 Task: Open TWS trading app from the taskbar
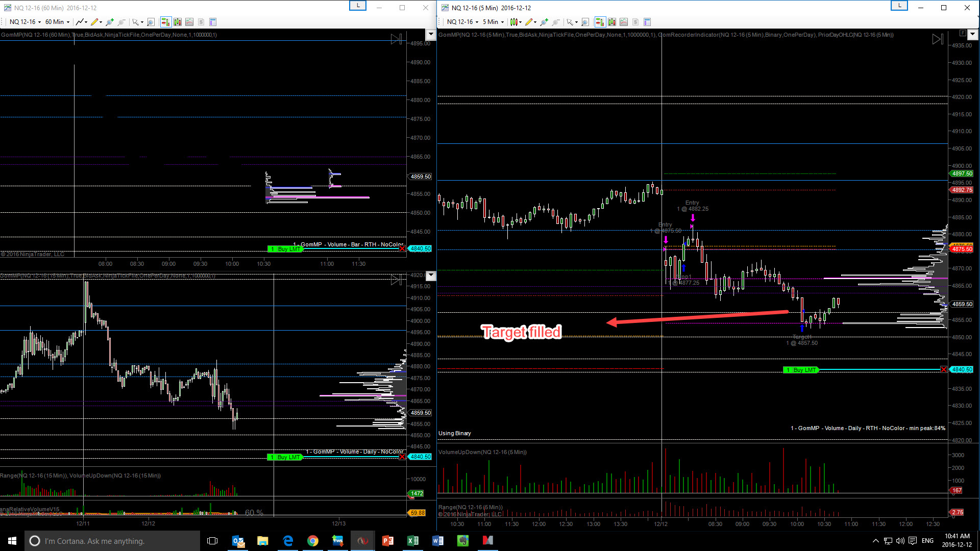click(338, 541)
